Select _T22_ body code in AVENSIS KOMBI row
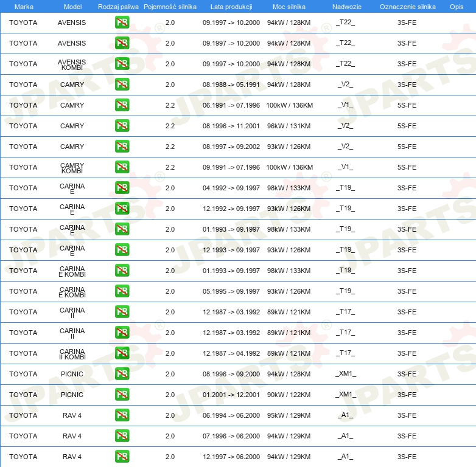Viewport: 476px width, 467px height. [346, 63]
